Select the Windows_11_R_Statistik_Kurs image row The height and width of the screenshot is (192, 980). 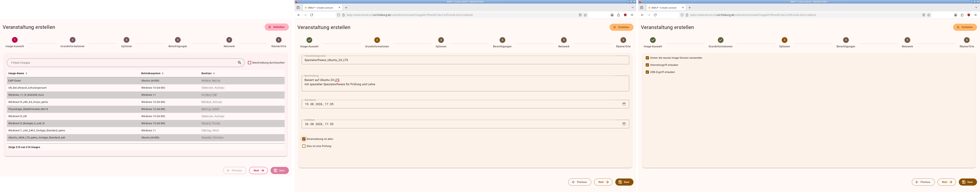click(146, 95)
